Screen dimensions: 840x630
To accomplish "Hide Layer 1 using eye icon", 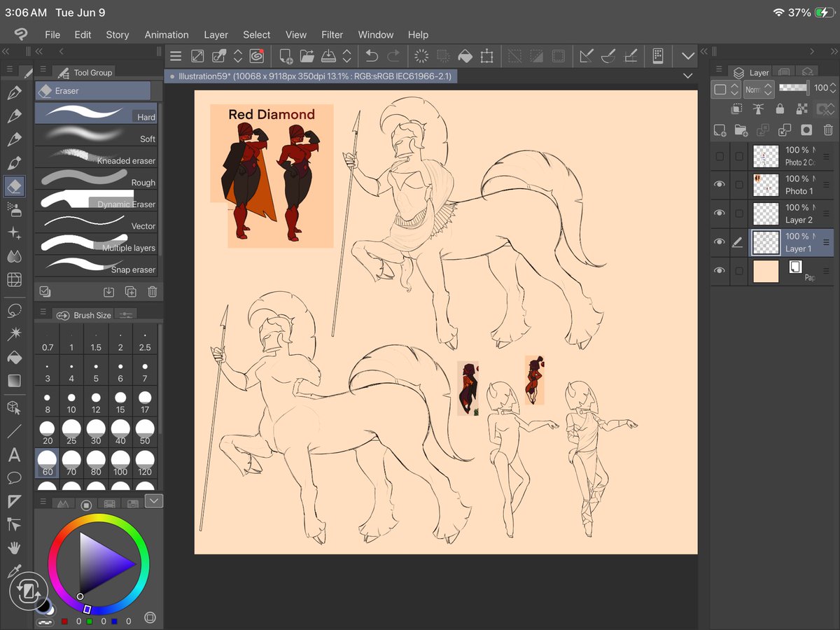I will point(720,242).
